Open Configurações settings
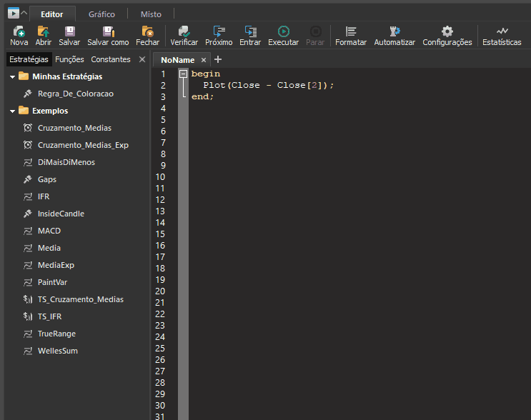Screen dimensions: 531x420 (x=447, y=36)
